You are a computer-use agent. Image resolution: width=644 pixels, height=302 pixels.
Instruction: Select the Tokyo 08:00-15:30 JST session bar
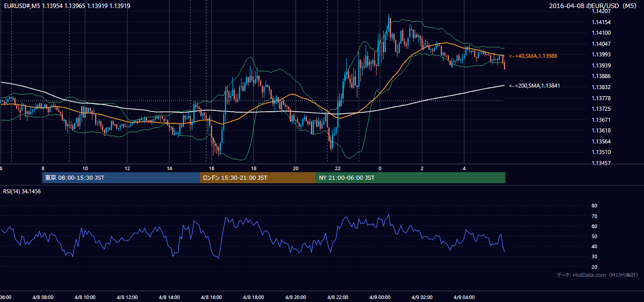point(121,178)
